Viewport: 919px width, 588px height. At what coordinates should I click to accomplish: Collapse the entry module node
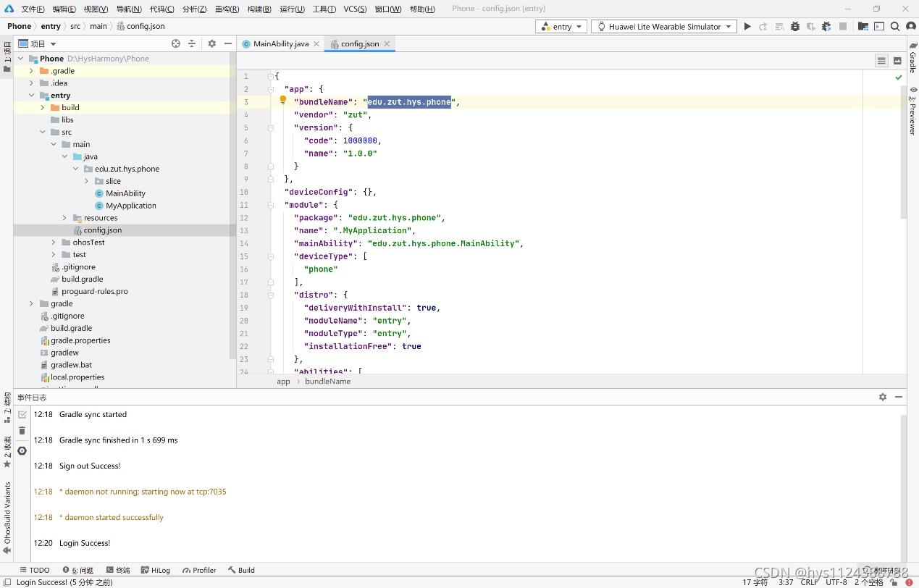pyautogui.click(x=31, y=96)
